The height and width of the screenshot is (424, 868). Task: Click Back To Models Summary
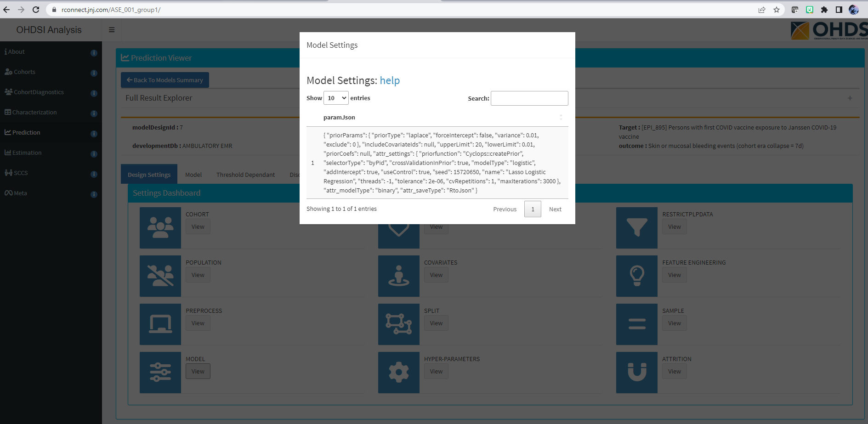[x=165, y=80]
